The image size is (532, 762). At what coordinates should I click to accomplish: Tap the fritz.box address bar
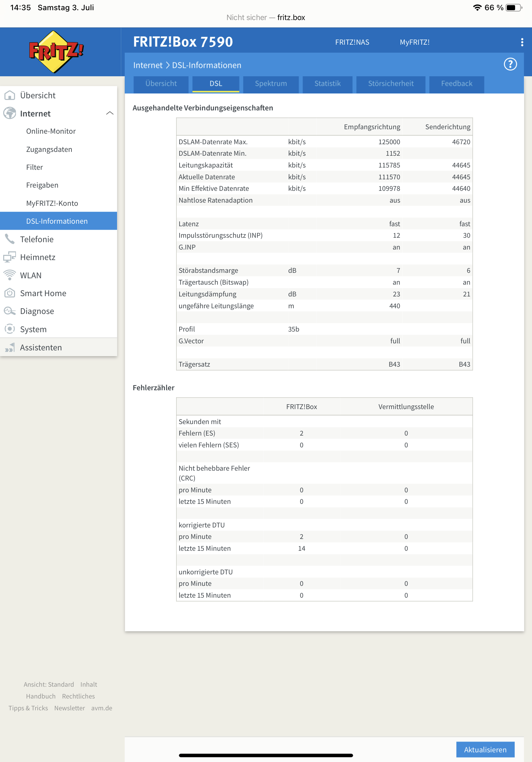pos(266,17)
